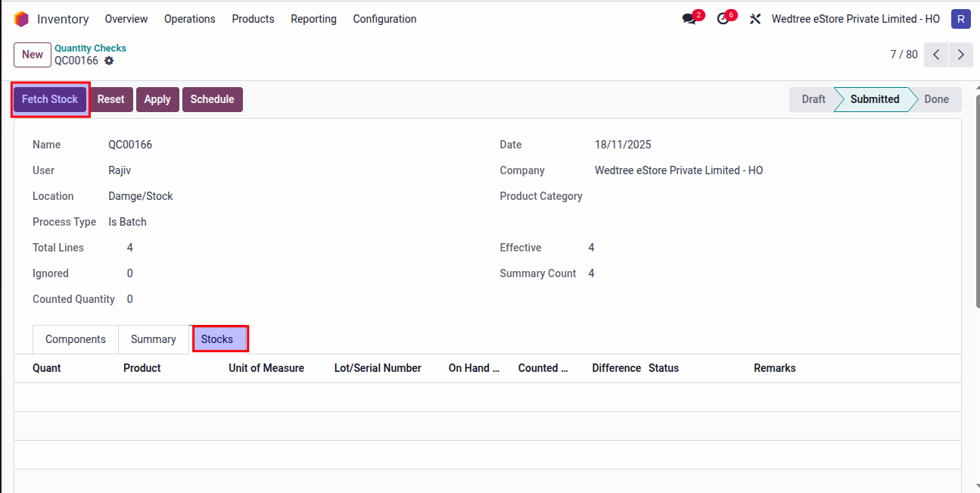Click the debug tools wrench icon
Screen dimensions: 980x493
coord(754,19)
